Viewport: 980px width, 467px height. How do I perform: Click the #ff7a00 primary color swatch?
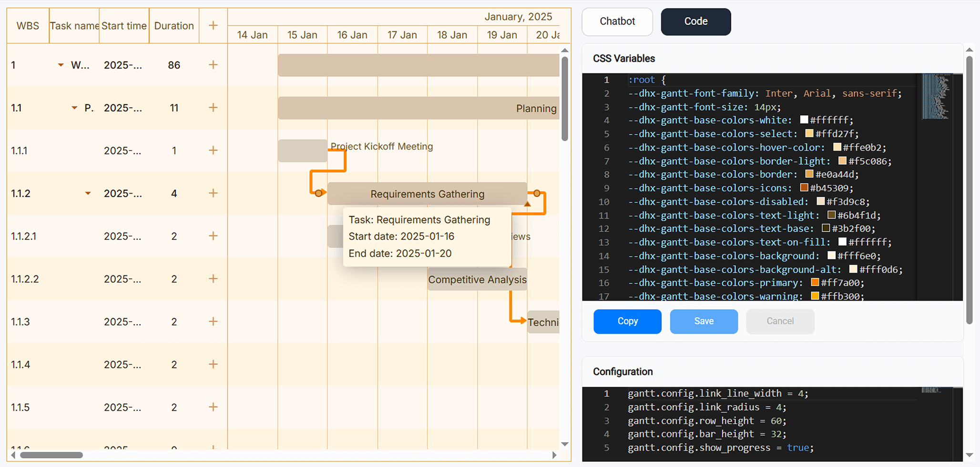[815, 283]
